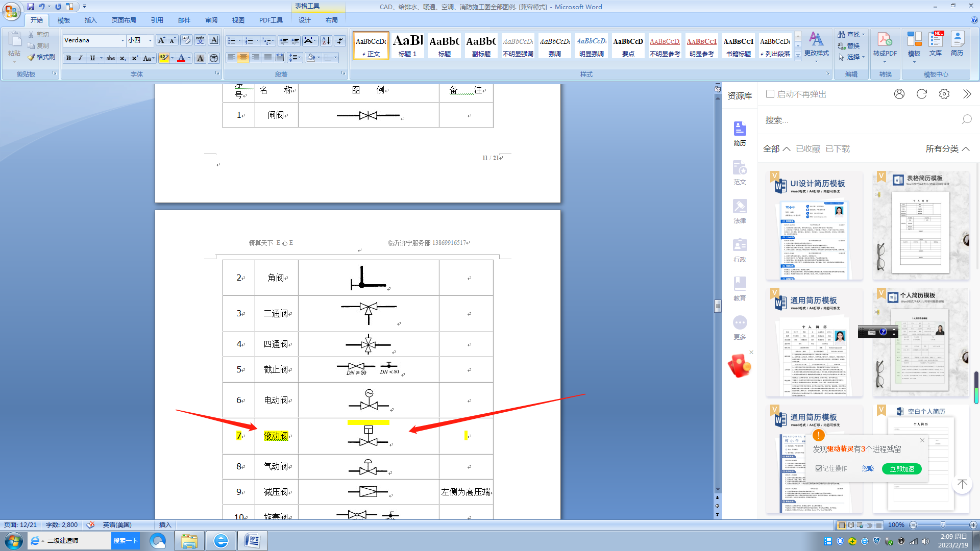Open font color dropdown arrow
Viewport: 980px width, 551px height.
(x=189, y=58)
